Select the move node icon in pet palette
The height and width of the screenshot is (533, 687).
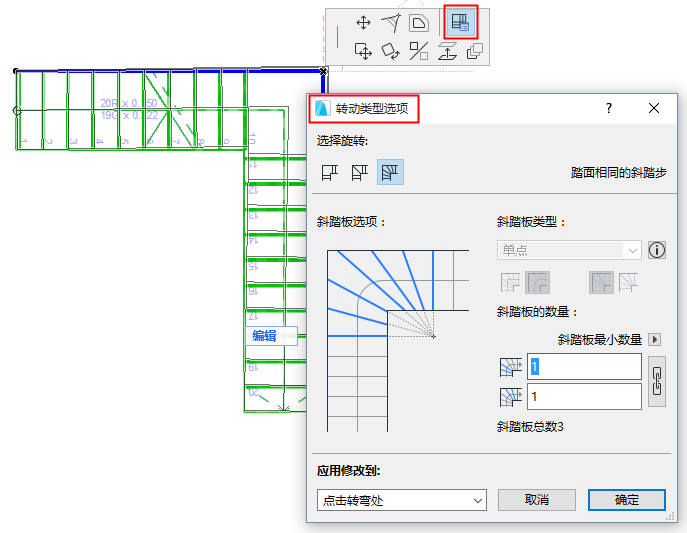(363, 22)
